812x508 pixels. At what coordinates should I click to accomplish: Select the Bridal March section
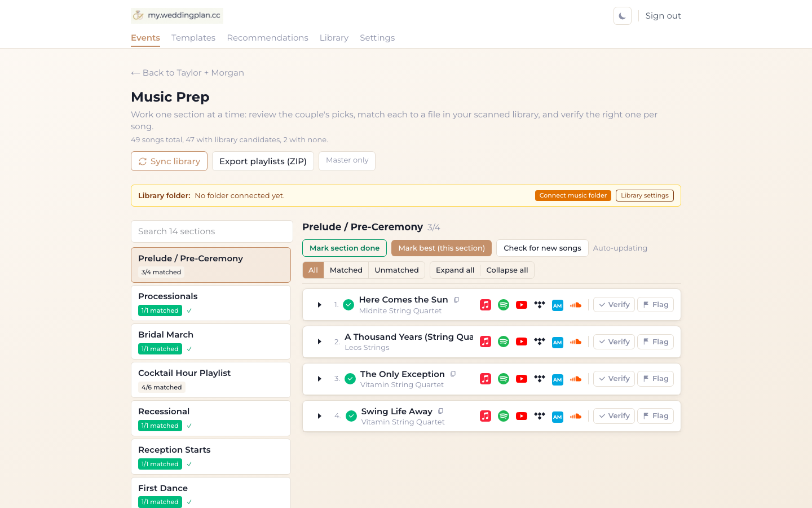click(x=211, y=341)
